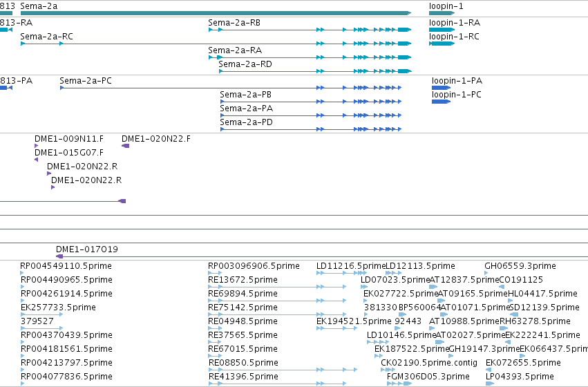588x387 pixels.
Task: Open the Sema-2a-RB transcript label
Action: pyautogui.click(x=234, y=23)
